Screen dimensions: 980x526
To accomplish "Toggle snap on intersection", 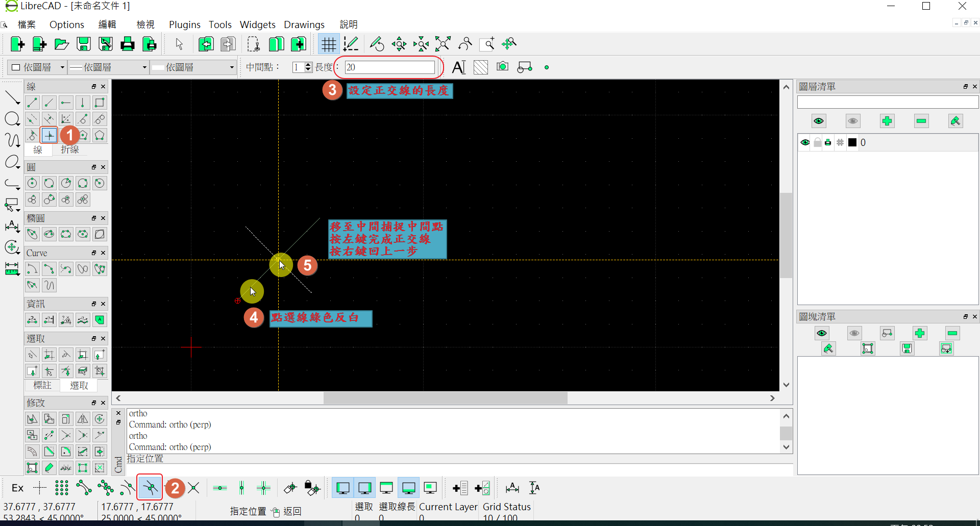I will [193, 488].
